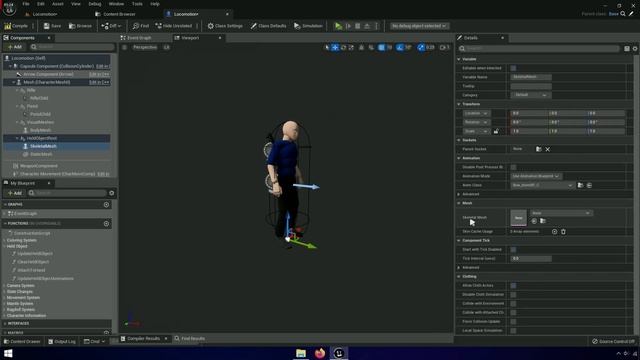This screenshot has width=640, height=360.
Task: Toggle grid snapping in viewport toolbar
Action: point(381,47)
